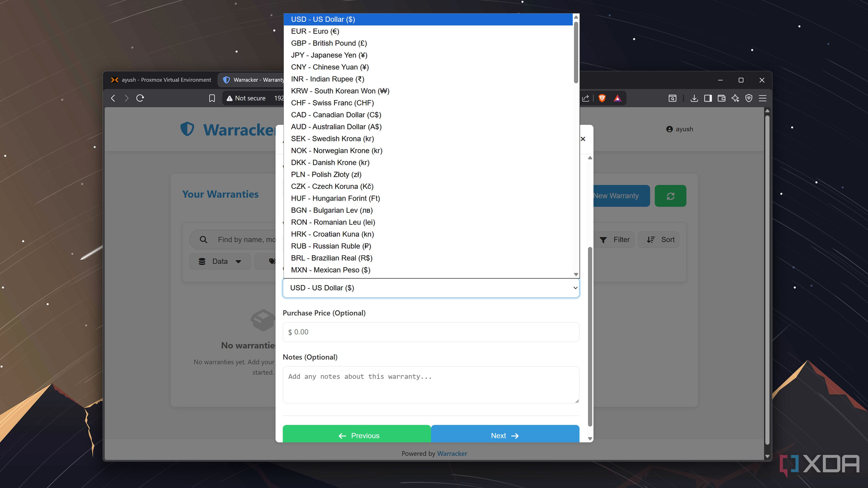Viewport: 868px width, 488px height.
Task: Click the Notes text area
Action: (x=431, y=385)
